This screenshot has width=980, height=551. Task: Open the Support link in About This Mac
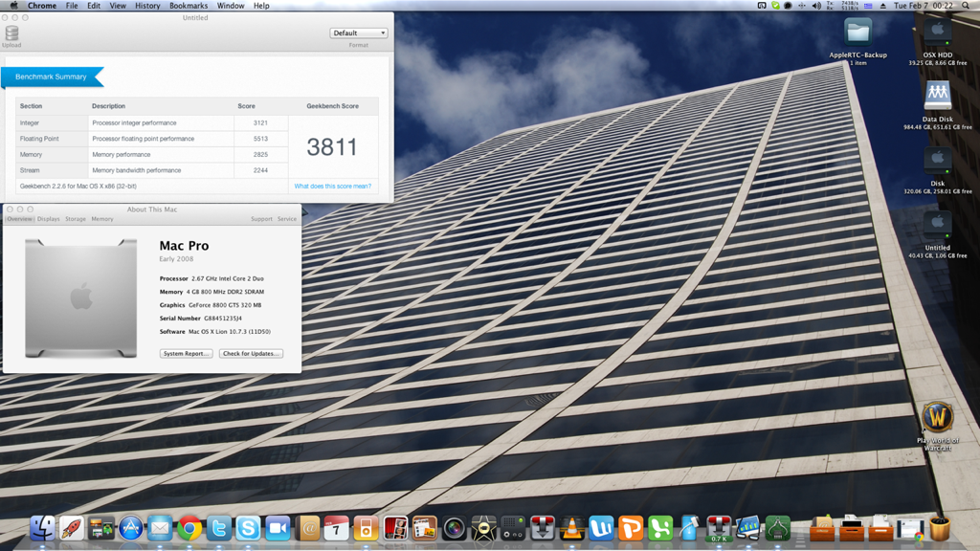pos(261,219)
